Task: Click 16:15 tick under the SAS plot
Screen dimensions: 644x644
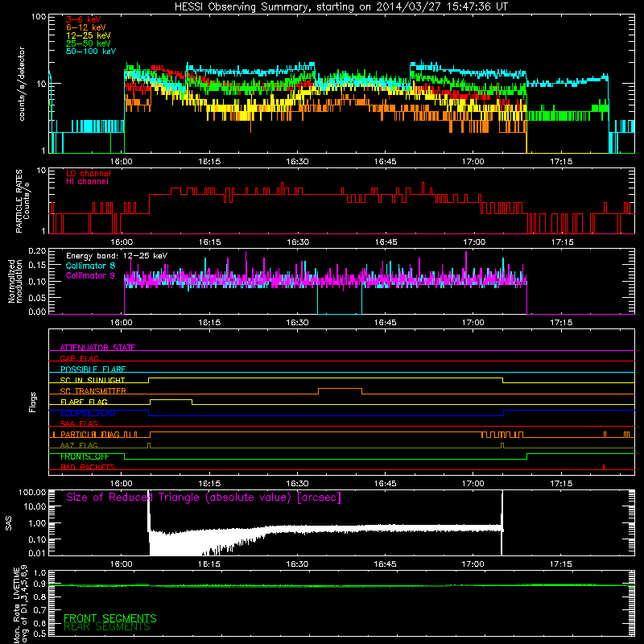Action: [209, 564]
